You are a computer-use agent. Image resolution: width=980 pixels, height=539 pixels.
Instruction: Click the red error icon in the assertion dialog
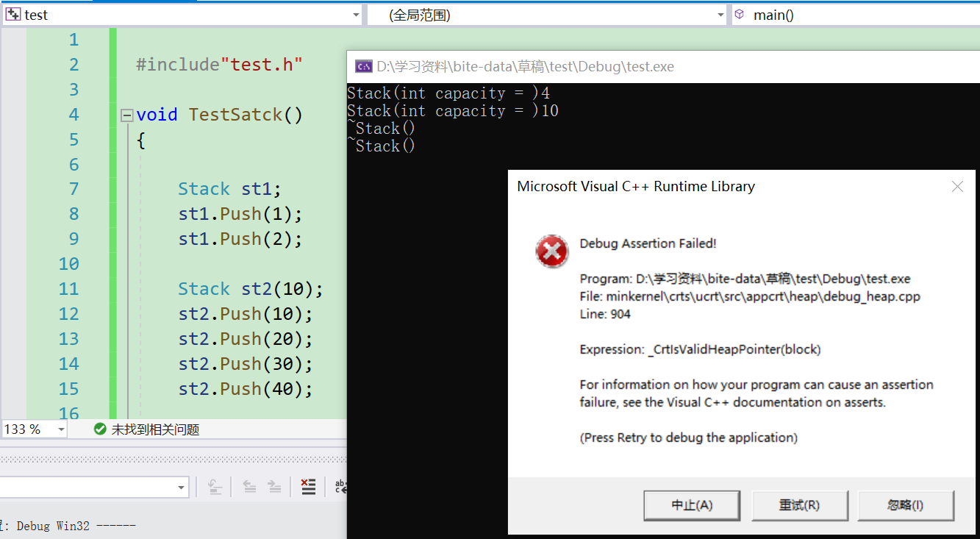[x=551, y=253]
